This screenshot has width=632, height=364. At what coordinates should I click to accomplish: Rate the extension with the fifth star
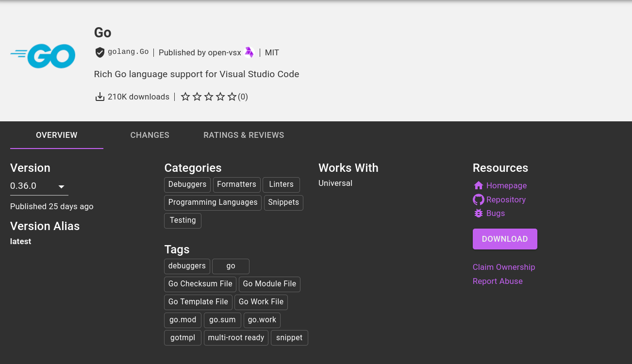(x=232, y=97)
